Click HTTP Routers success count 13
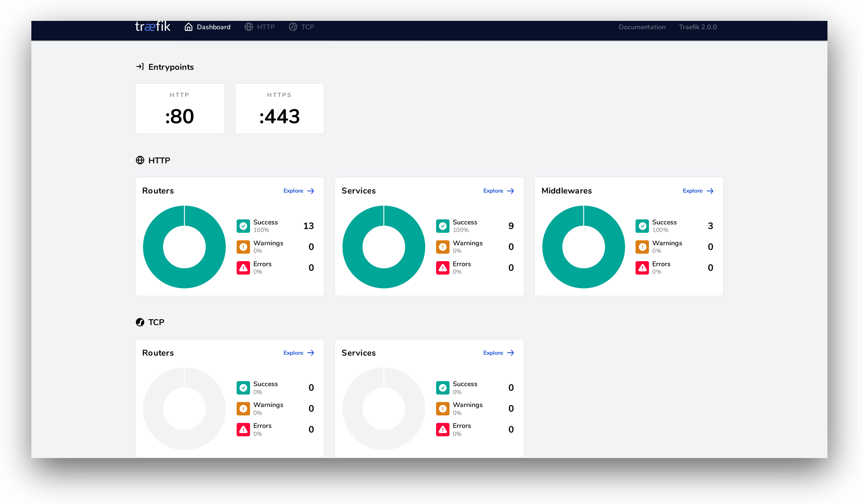The image size is (863, 504). point(309,226)
